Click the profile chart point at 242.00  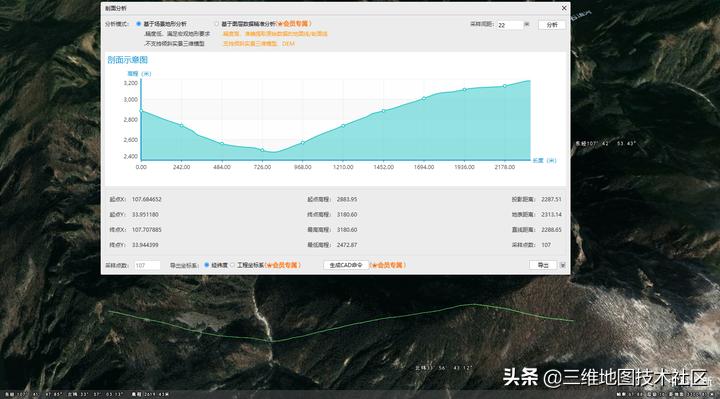click(181, 125)
